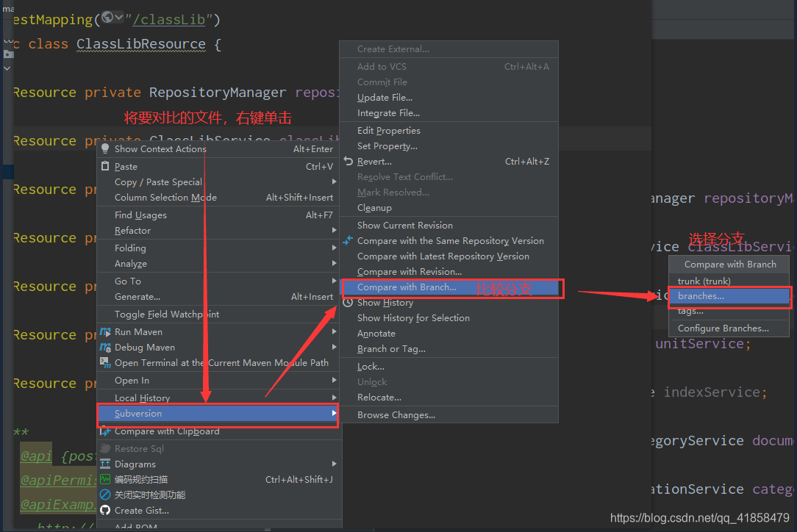The image size is (797, 532).
Task: Choose Compare with Latest Repository Version
Action: coord(448,256)
